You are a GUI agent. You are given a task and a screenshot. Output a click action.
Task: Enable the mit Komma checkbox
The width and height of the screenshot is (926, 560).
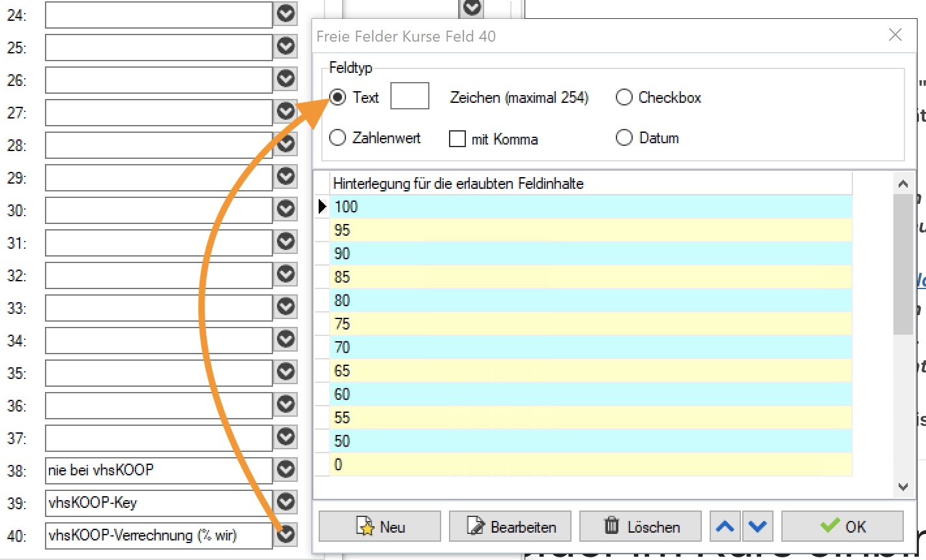coord(457,139)
